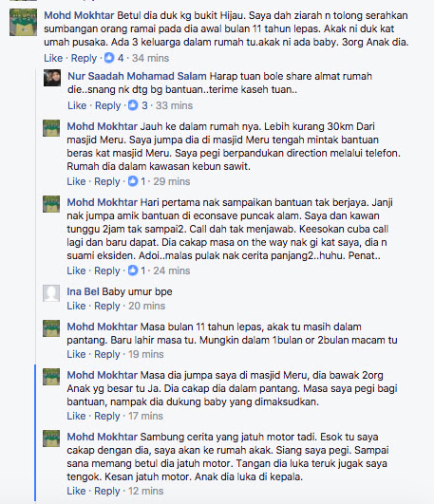Open the Ina Bel profile name link
The height and width of the screenshot is (504, 434).
click(83, 291)
